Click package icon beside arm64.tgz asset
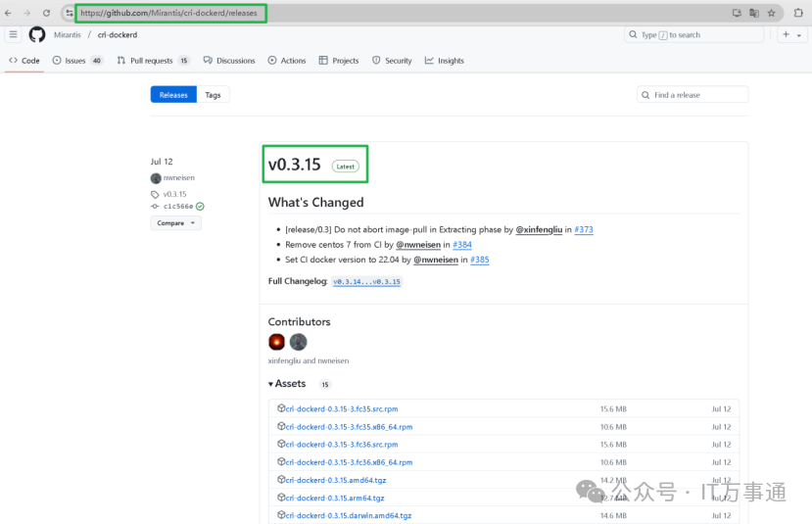 click(x=281, y=498)
